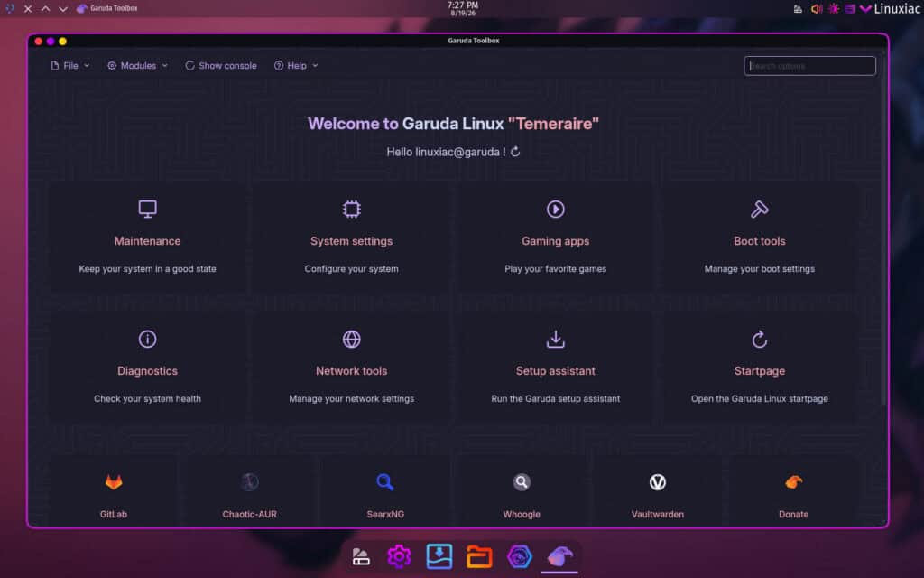Open the purple settings gear in the dock
The width and height of the screenshot is (924, 578).
point(399,556)
